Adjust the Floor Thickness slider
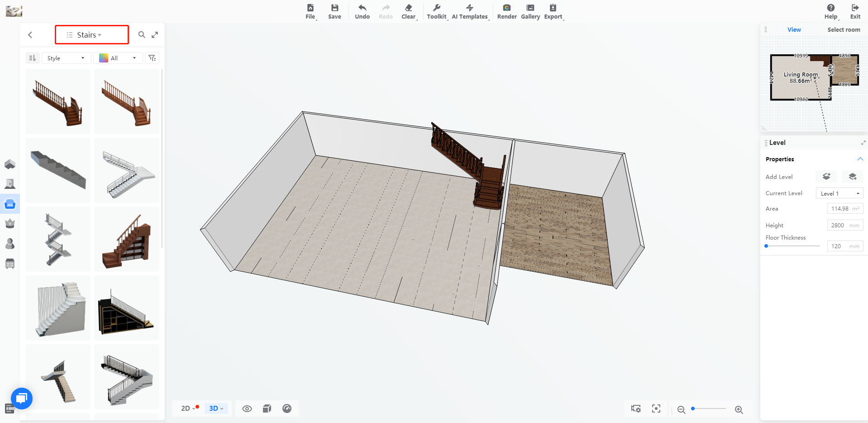The height and width of the screenshot is (423, 868). pos(792,246)
